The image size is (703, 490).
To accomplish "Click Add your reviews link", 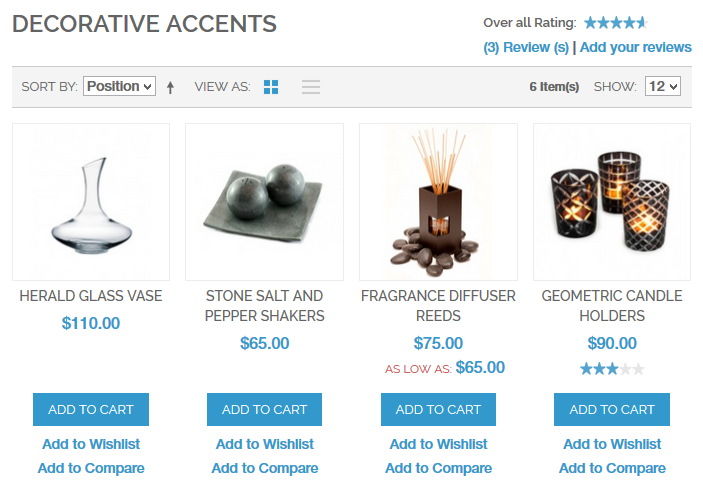I will point(636,47).
